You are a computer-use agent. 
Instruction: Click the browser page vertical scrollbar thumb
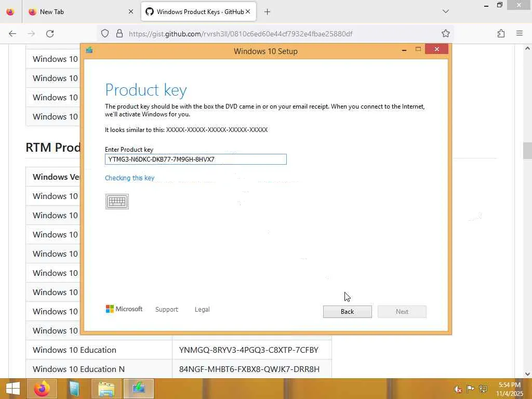point(528,151)
